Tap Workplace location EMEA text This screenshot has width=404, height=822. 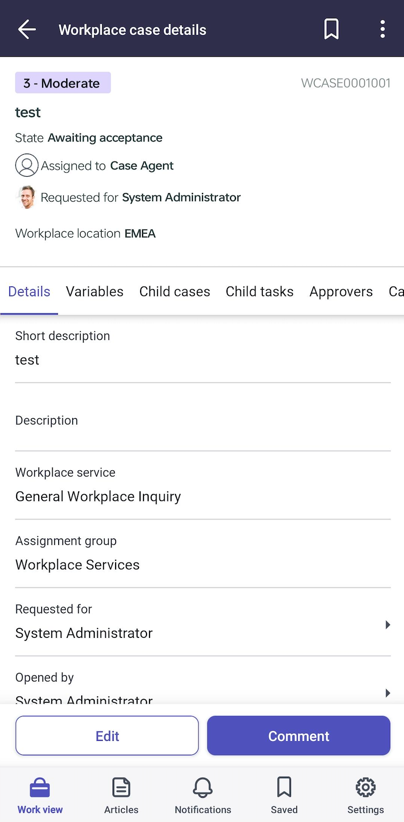click(85, 233)
